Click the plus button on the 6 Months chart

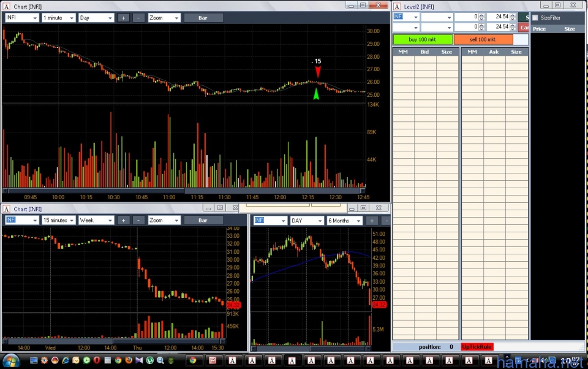coord(371,221)
